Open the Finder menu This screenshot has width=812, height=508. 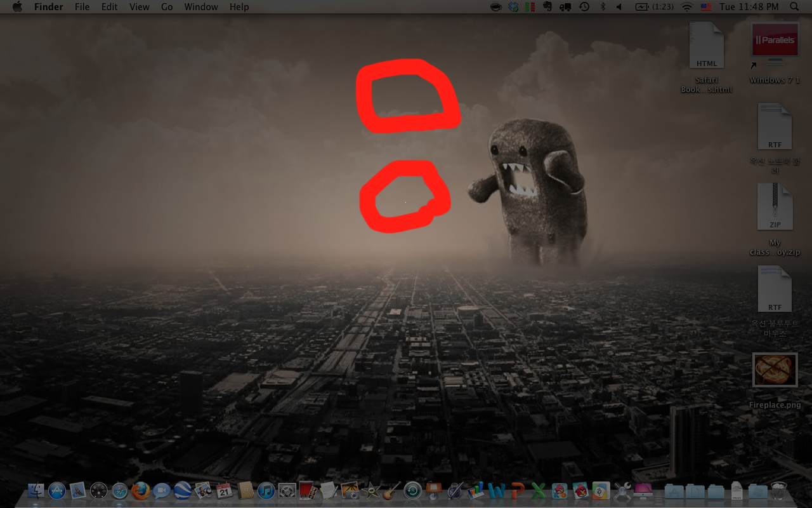pos(48,7)
